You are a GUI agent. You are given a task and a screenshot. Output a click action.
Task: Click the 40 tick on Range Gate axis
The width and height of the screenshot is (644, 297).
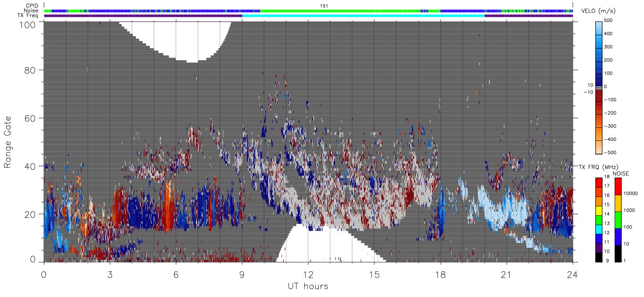click(30, 166)
